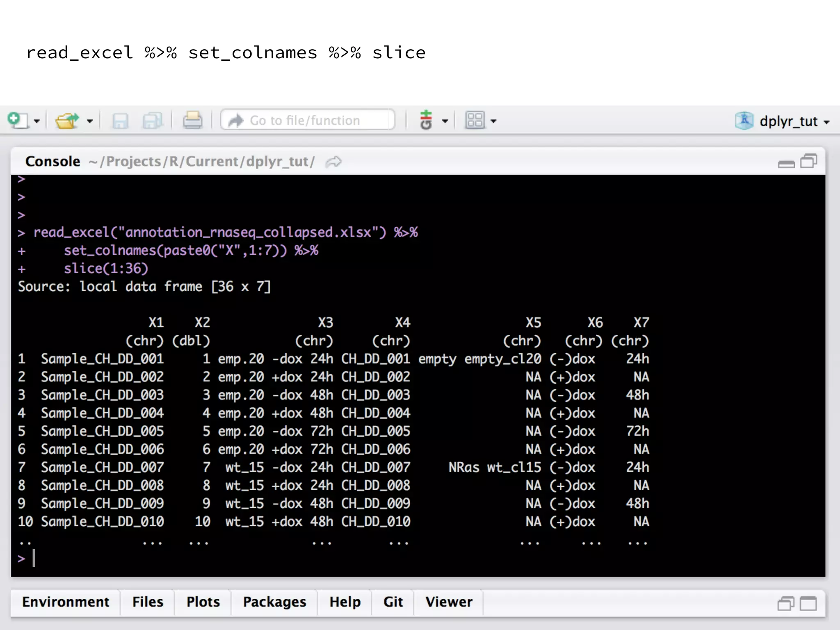Viewport: 840px width, 630px height.
Task: Click the Save document icon
Action: [x=120, y=121]
